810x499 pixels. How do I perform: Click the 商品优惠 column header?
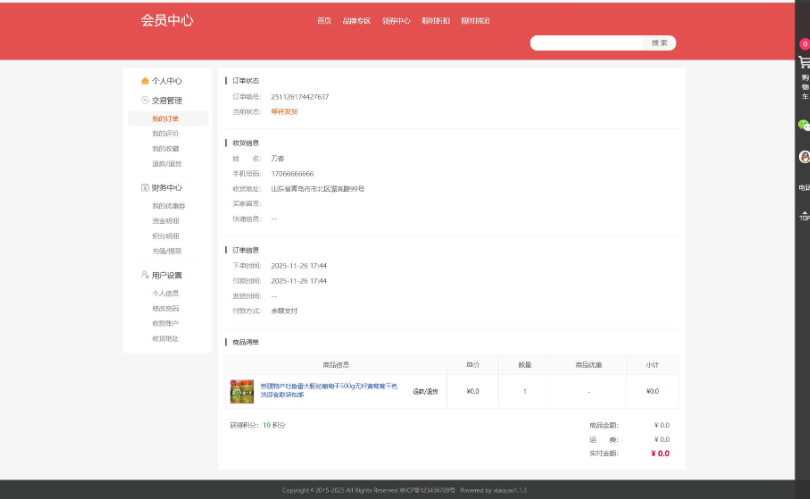click(588, 365)
